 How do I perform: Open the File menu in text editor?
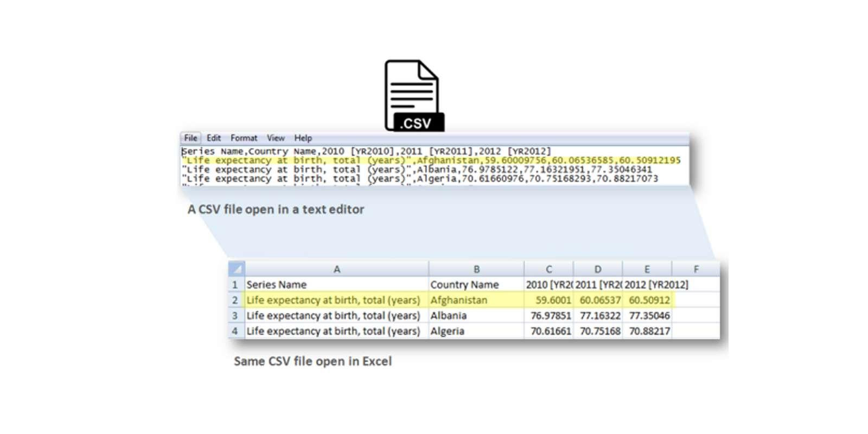(x=190, y=138)
